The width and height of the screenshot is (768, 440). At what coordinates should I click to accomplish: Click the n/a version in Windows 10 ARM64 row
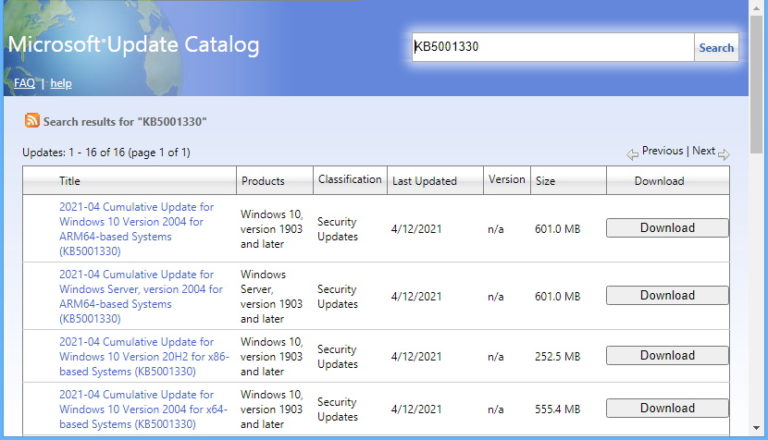coord(496,229)
